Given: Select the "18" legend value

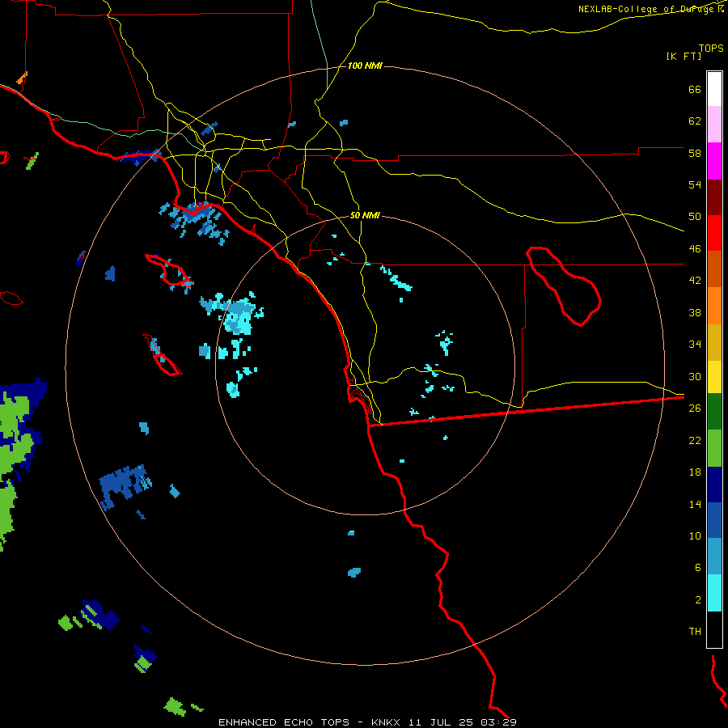Looking at the screenshot, I should 695,472.
